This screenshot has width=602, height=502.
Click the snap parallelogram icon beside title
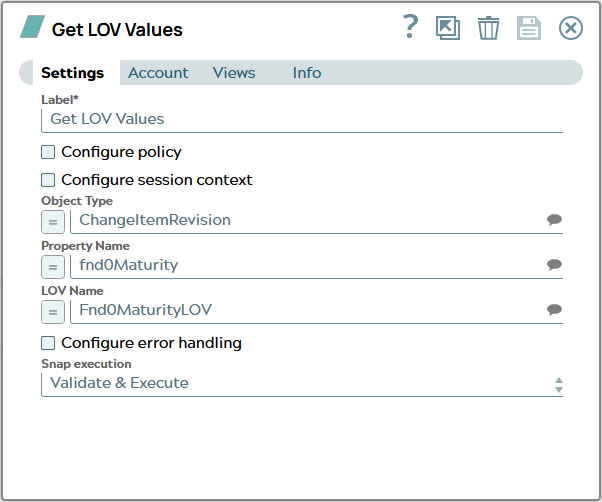(33, 26)
